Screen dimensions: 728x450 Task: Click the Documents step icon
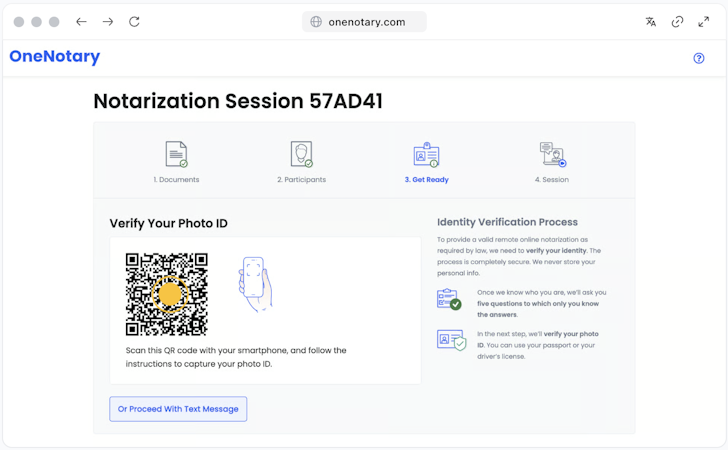(x=176, y=155)
